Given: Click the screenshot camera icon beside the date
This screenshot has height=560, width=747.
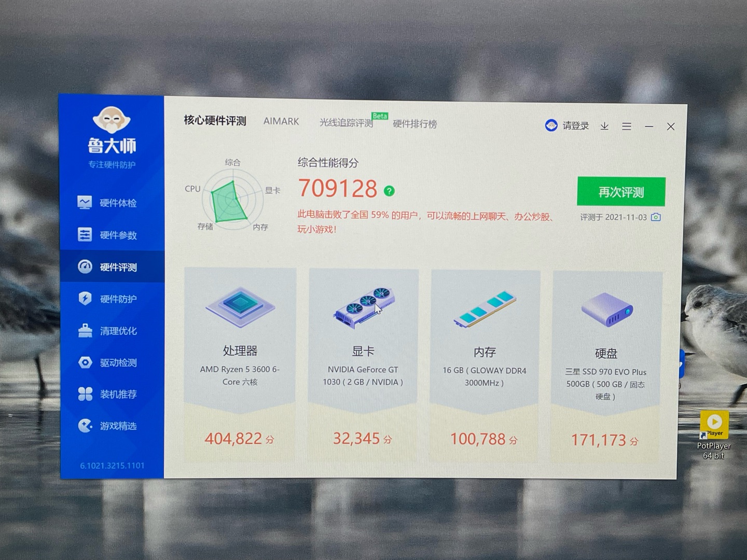Looking at the screenshot, I should 656,217.
